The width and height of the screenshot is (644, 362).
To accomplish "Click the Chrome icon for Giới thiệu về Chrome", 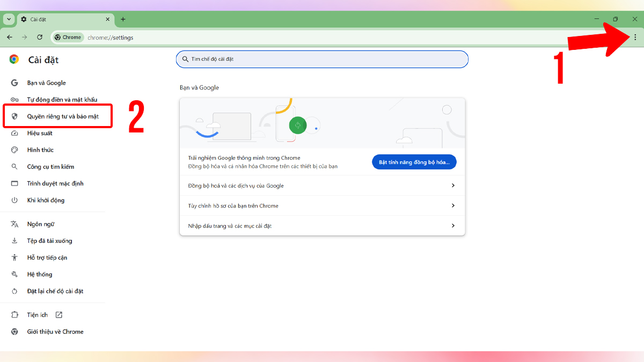I will (14, 331).
